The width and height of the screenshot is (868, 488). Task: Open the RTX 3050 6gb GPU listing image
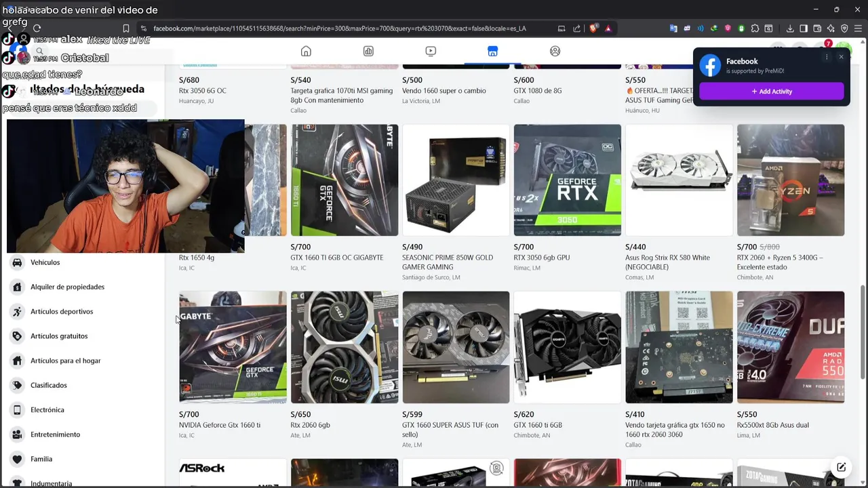567,180
